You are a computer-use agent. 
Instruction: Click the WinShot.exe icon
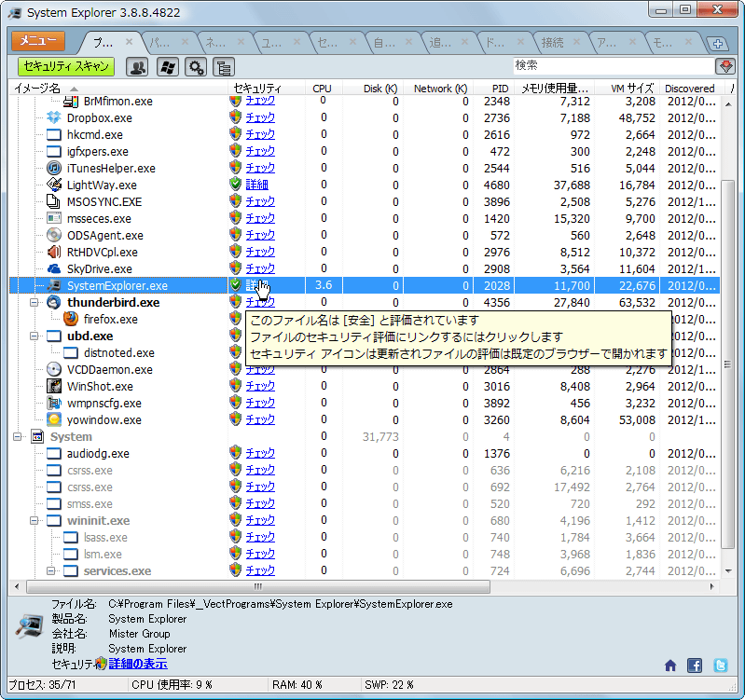54,386
